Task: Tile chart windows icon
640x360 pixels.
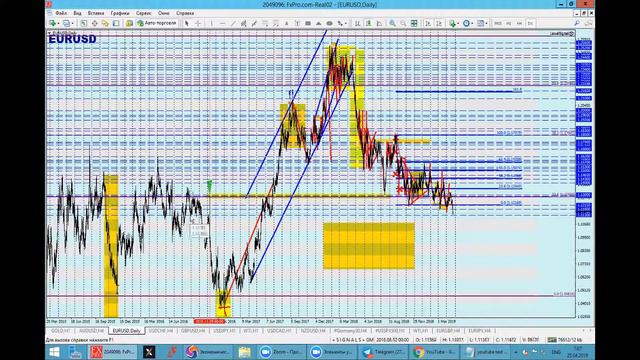Action: (414, 23)
